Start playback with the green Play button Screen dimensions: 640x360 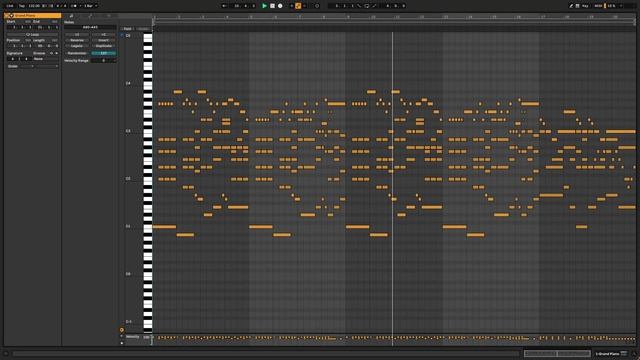tap(264, 6)
